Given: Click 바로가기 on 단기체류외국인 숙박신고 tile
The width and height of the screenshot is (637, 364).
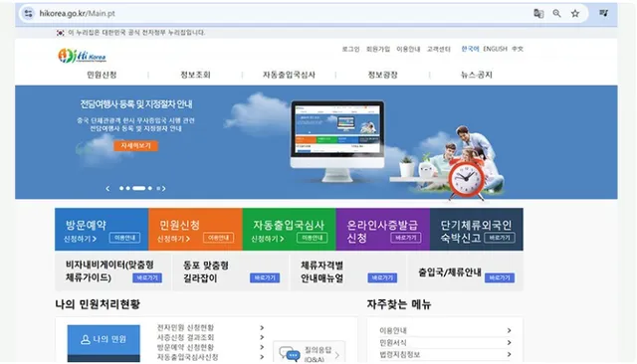Looking at the screenshot, I should pos(500,238).
